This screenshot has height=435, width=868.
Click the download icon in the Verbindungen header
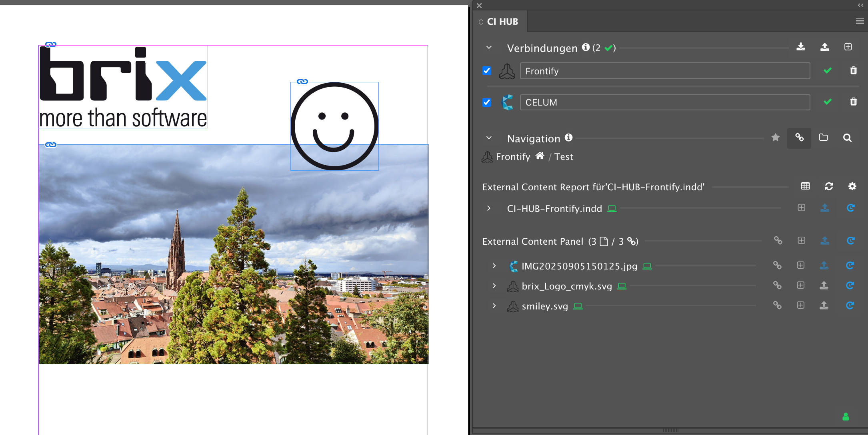click(x=801, y=47)
